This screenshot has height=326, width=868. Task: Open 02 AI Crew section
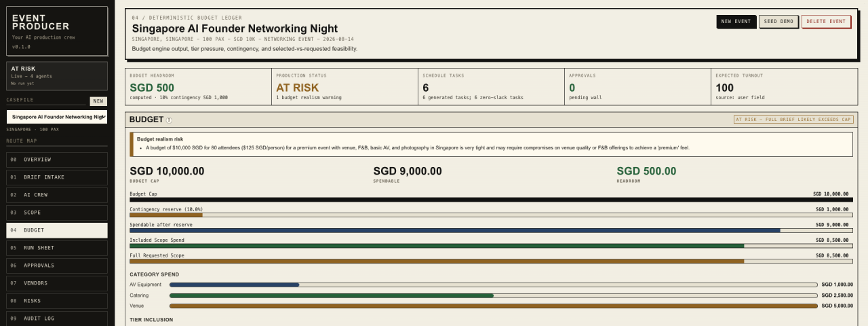pyautogui.click(x=57, y=195)
